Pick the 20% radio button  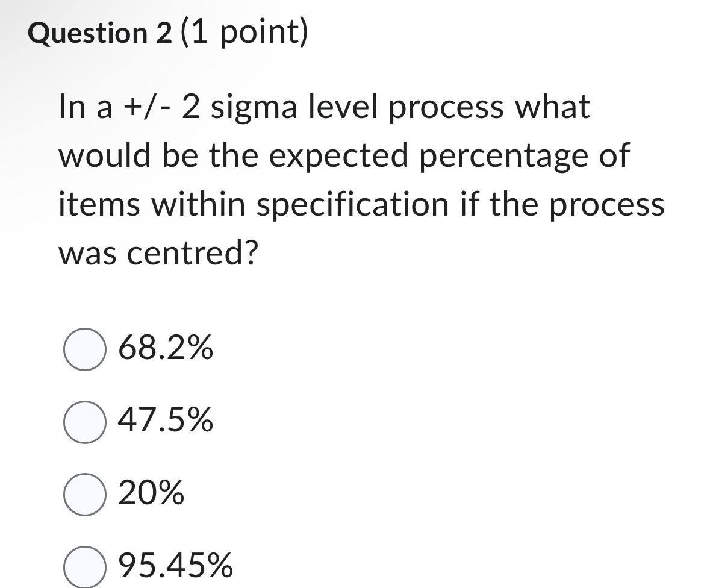pos(85,494)
